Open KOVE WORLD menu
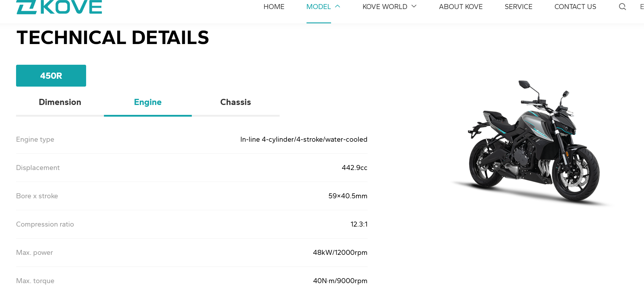The image size is (644, 291). [x=385, y=7]
